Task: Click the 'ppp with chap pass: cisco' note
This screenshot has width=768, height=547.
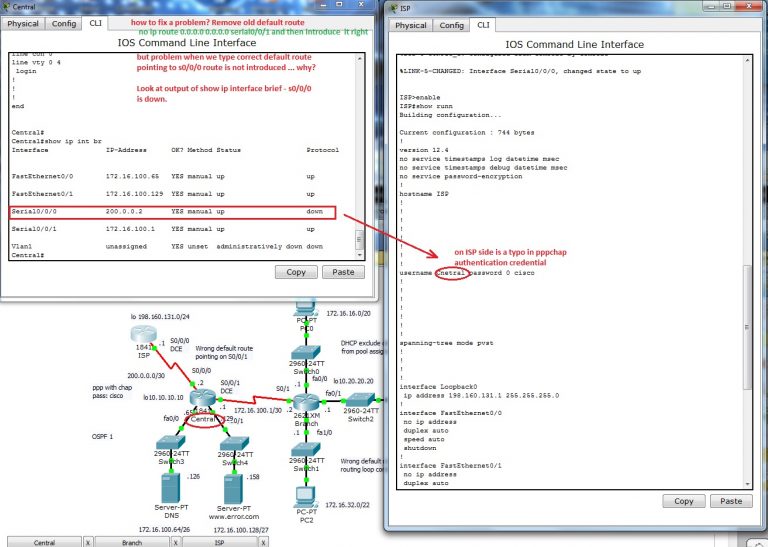Action: (112, 391)
